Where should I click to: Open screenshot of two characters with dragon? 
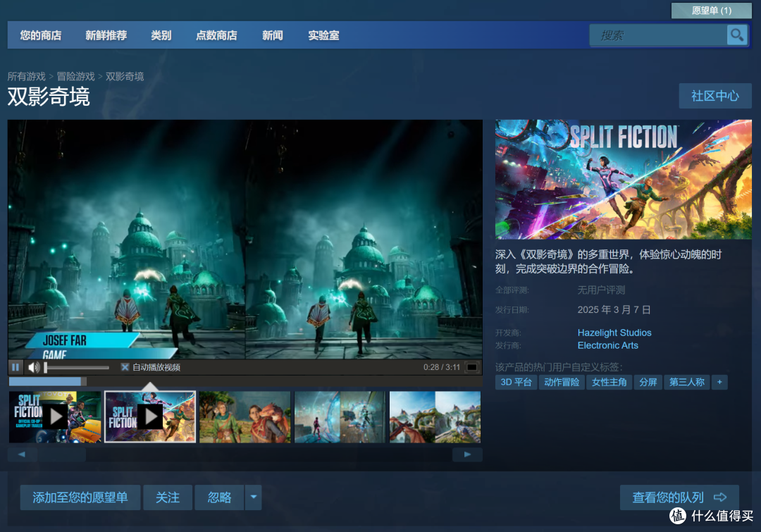245,417
